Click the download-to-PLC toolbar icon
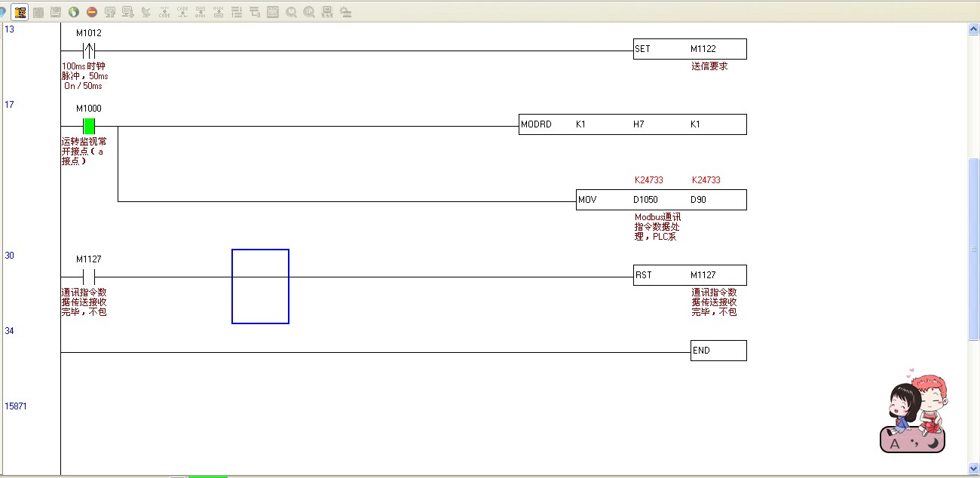This screenshot has height=478, width=980. 128,12
